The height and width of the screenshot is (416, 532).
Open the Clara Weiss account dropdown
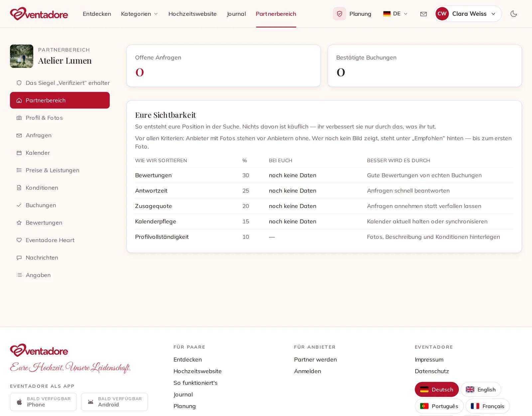[468, 14]
